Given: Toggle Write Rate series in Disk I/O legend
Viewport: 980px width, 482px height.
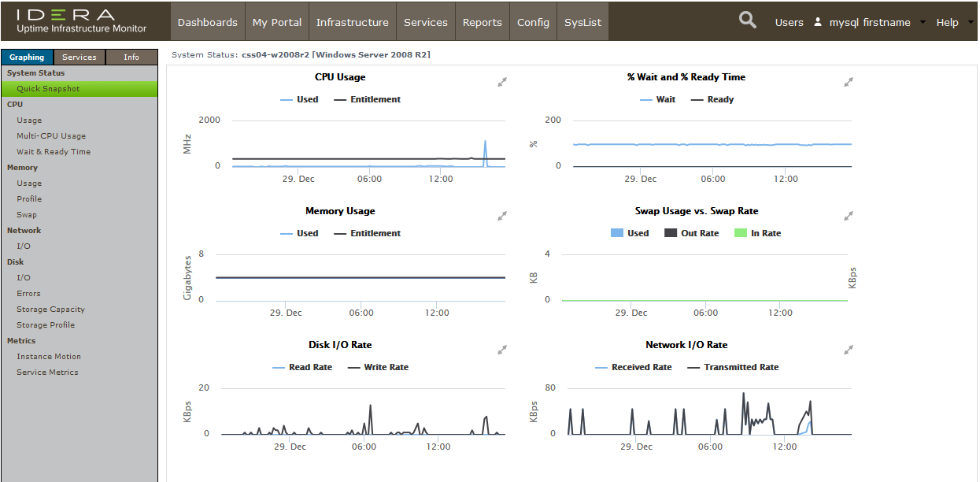Looking at the screenshot, I should pyautogui.click(x=386, y=368).
